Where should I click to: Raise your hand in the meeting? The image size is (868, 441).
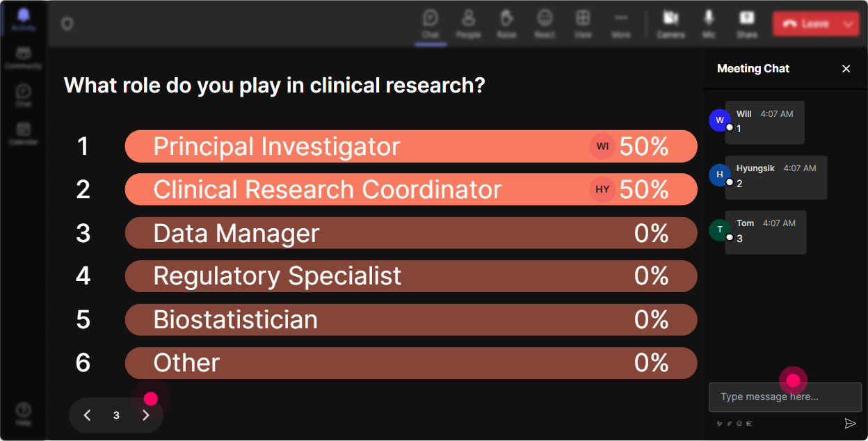506,24
